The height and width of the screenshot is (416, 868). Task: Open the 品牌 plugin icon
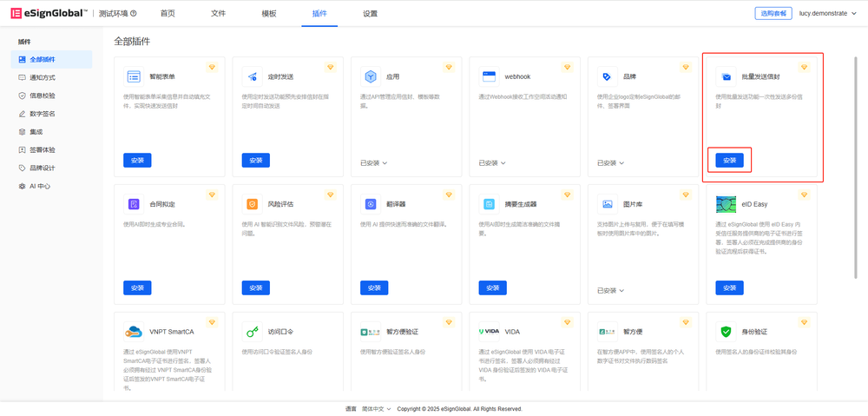tap(608, 76)
